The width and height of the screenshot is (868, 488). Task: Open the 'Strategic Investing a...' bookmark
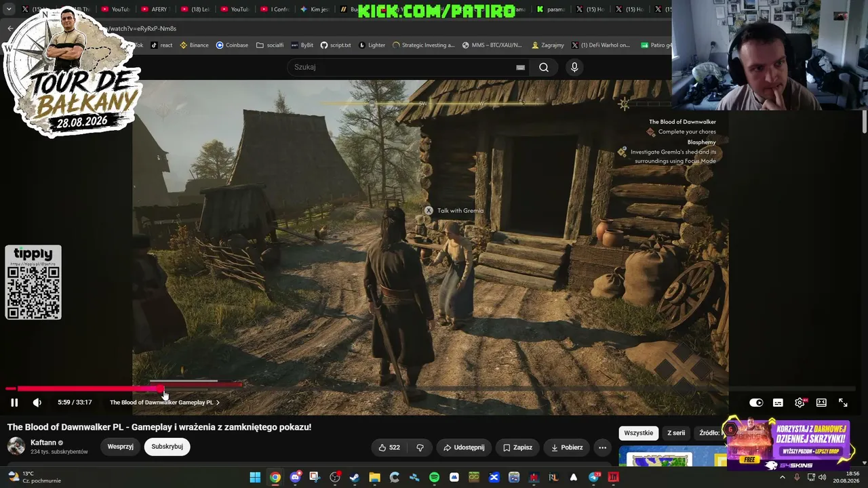[x=423, y=45]
